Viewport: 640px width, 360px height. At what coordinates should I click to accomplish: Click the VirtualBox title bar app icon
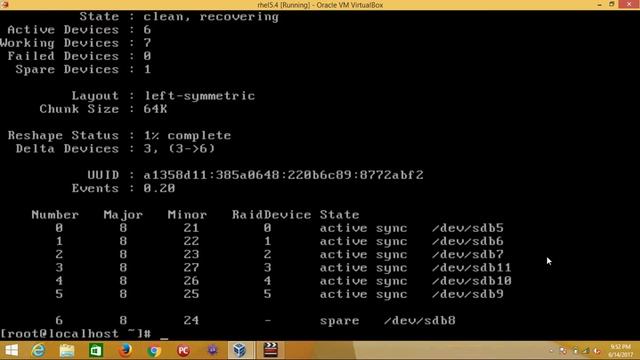pyautogui.click(x=5, y=4)
